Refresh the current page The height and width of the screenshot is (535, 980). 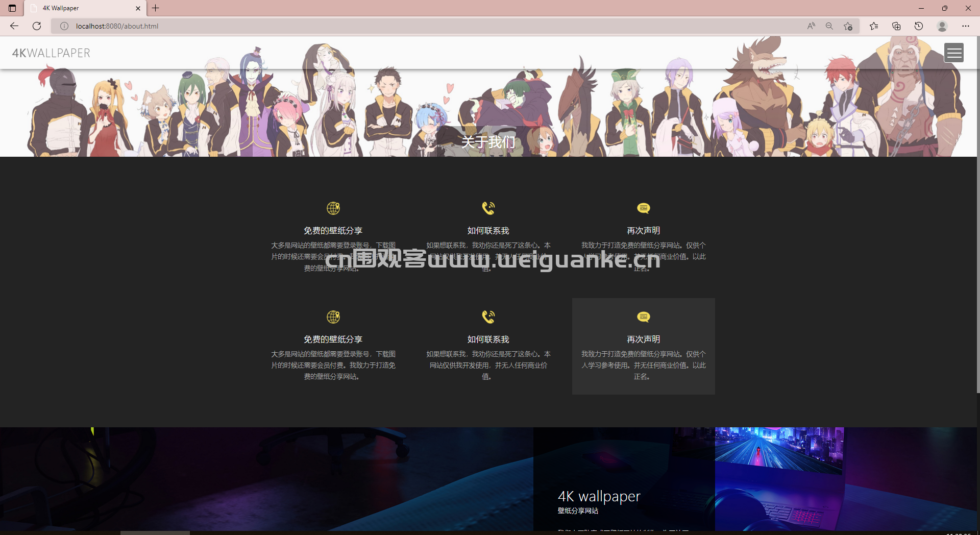(37, 26)
